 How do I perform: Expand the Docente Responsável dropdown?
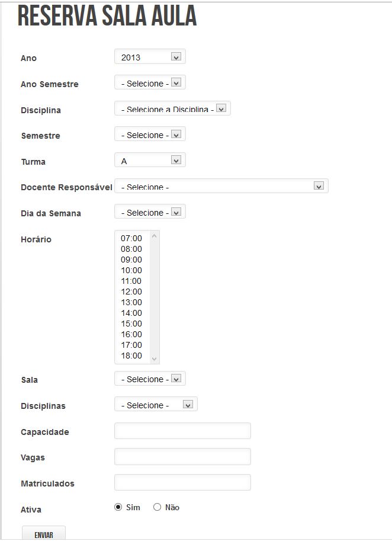point(221,187)
